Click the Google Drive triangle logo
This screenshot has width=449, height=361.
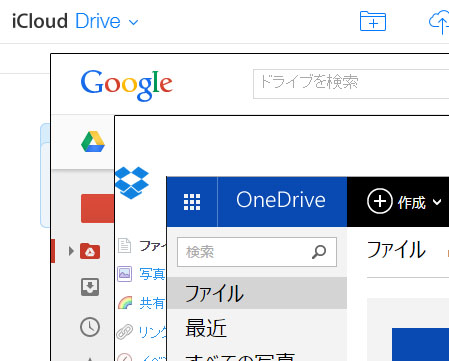tap(93, 142)
